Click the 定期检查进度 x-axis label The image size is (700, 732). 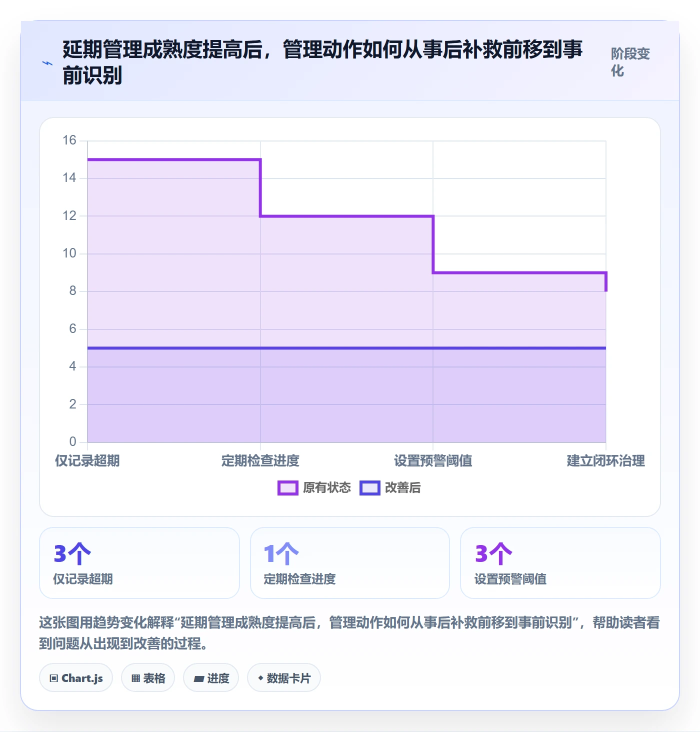[260, 460]
